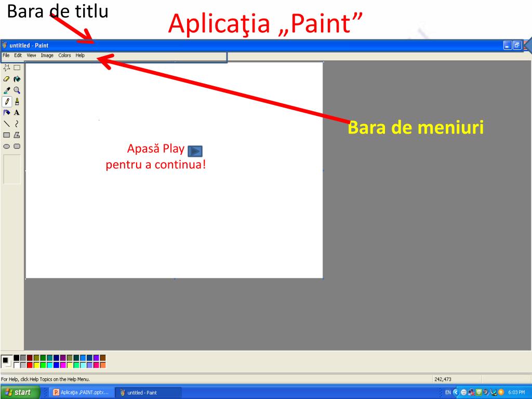Open the View menu
The height and width of the screenshot is (399, 532).
point(31,55)
